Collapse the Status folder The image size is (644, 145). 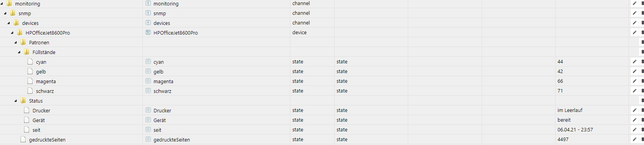coord(16,101)
